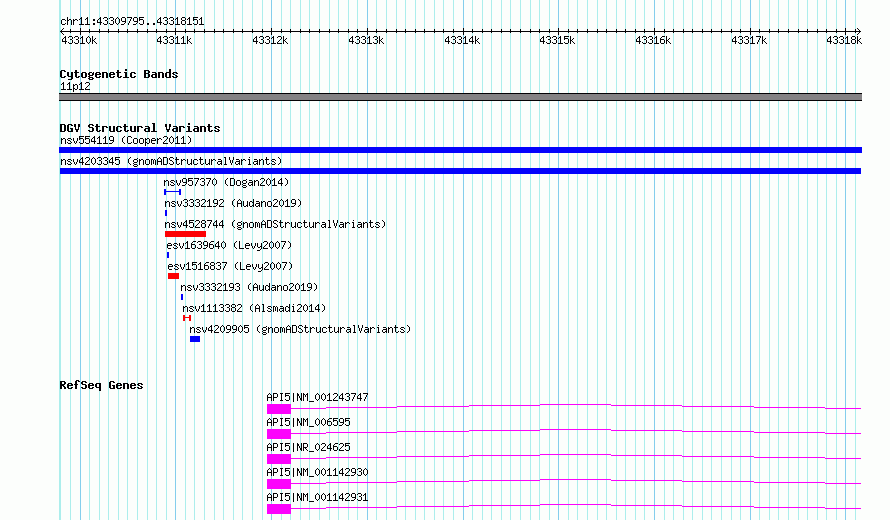Click the nsv554119 (Cooper2011) label
890x520 pixels.
point(126,140)
